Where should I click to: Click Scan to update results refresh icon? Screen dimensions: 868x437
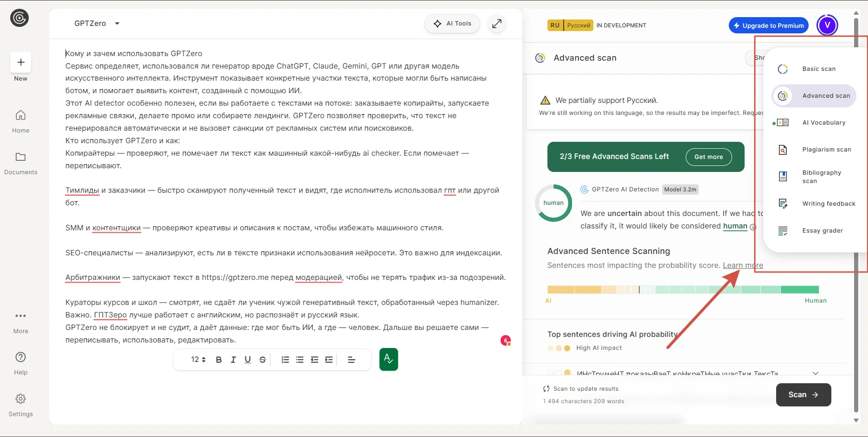click(547, 389)
